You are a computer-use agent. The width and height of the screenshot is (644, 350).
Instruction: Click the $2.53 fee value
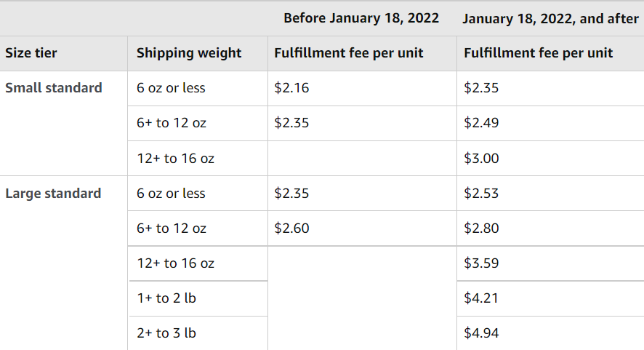[x=481, y=194]
